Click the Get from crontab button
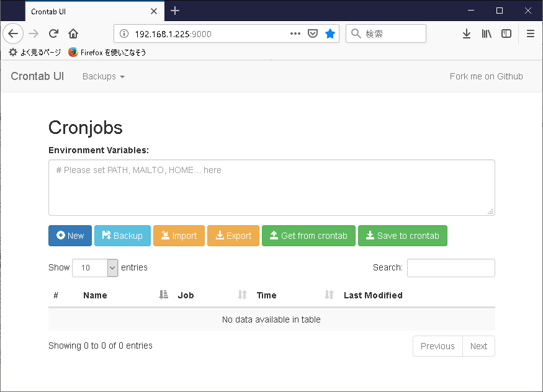 pos(308,236)
